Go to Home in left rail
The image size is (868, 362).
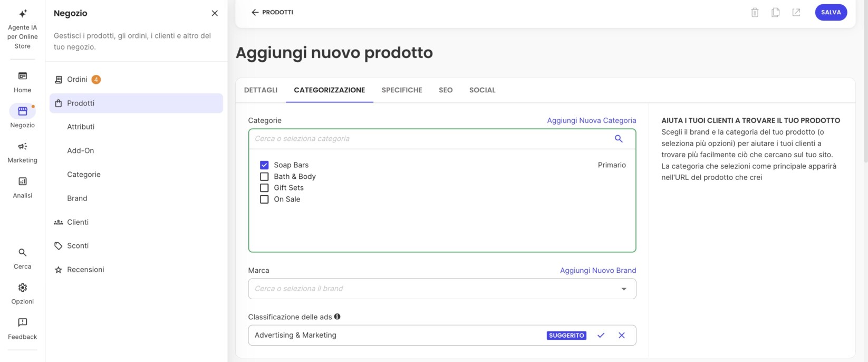tap(23, 82)
